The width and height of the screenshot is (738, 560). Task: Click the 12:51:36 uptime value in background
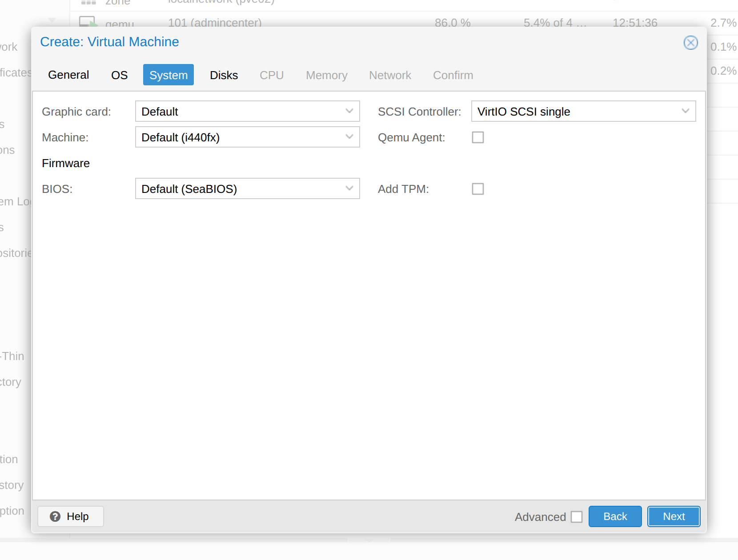(635, 23)
